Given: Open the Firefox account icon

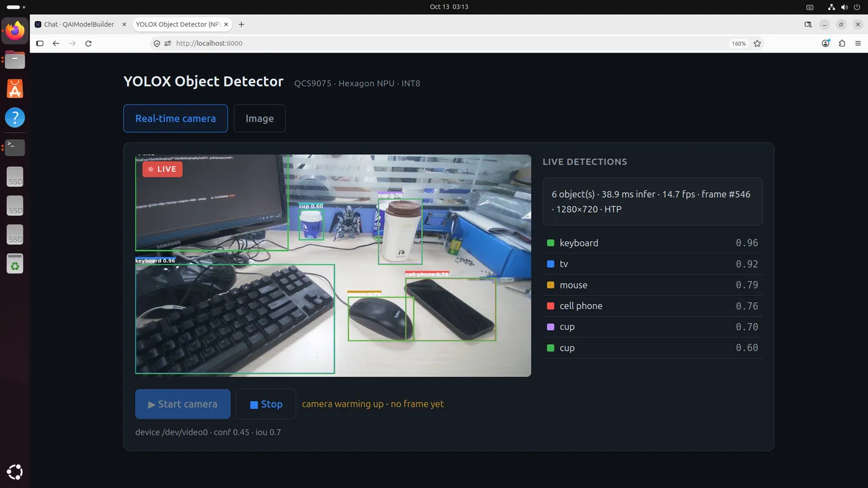Looking at the screenshot, I should (x=826, y=43).
